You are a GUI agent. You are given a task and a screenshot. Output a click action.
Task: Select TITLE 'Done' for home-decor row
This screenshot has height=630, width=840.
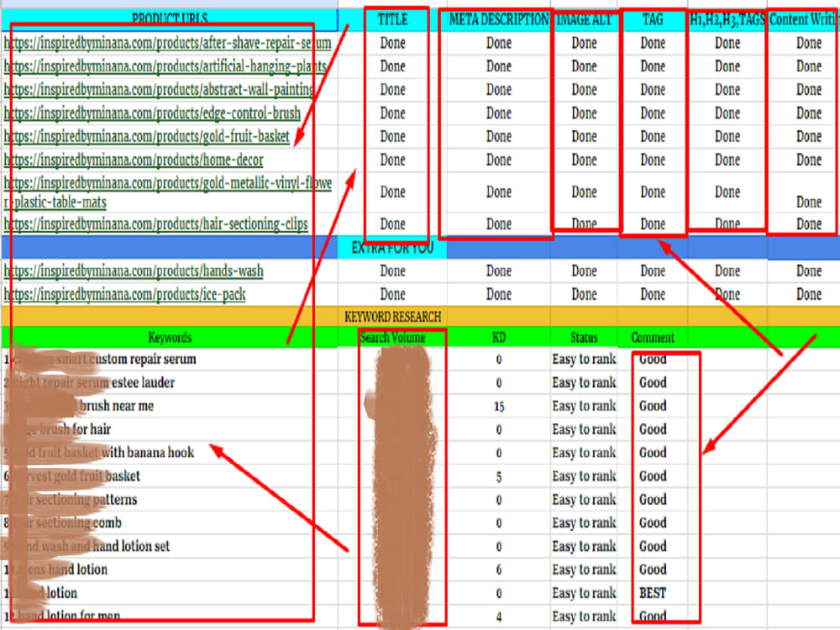pyautogui.click(x=392, y=160)
